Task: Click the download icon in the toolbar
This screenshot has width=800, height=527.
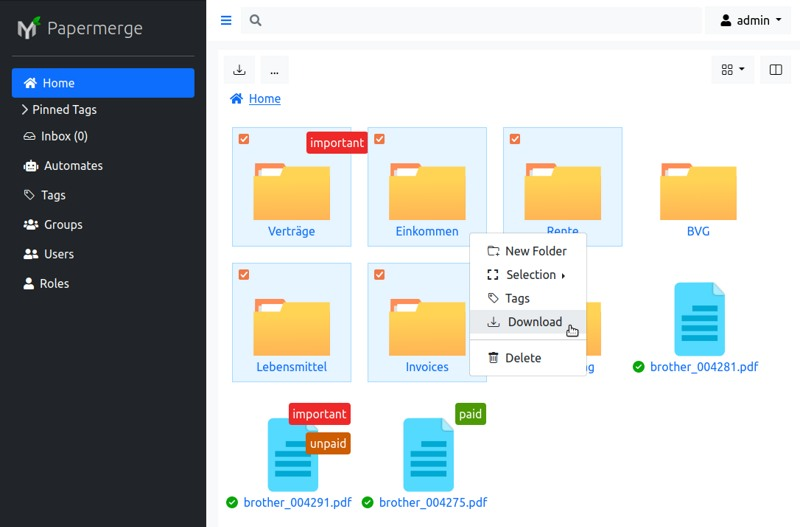Action: [239, 70]
